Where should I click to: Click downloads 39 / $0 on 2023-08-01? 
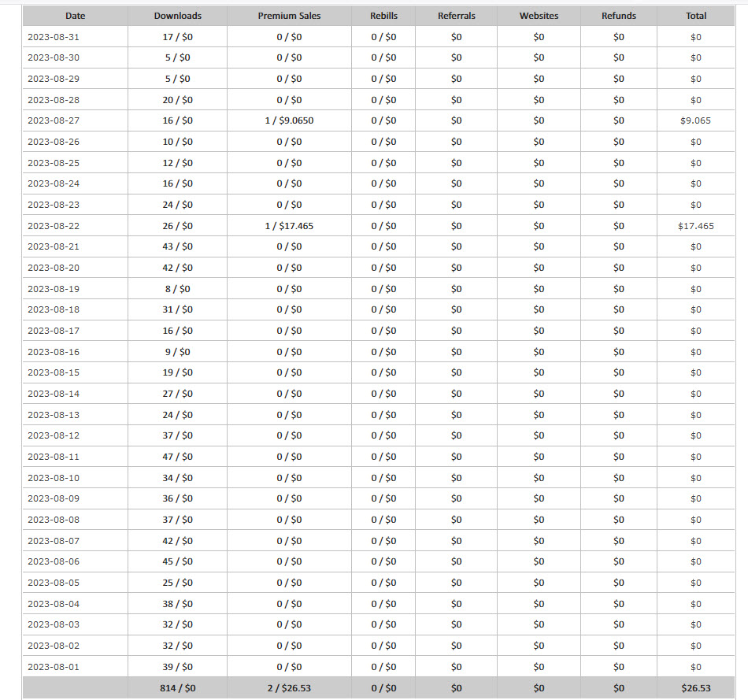(x=177, y=667)
